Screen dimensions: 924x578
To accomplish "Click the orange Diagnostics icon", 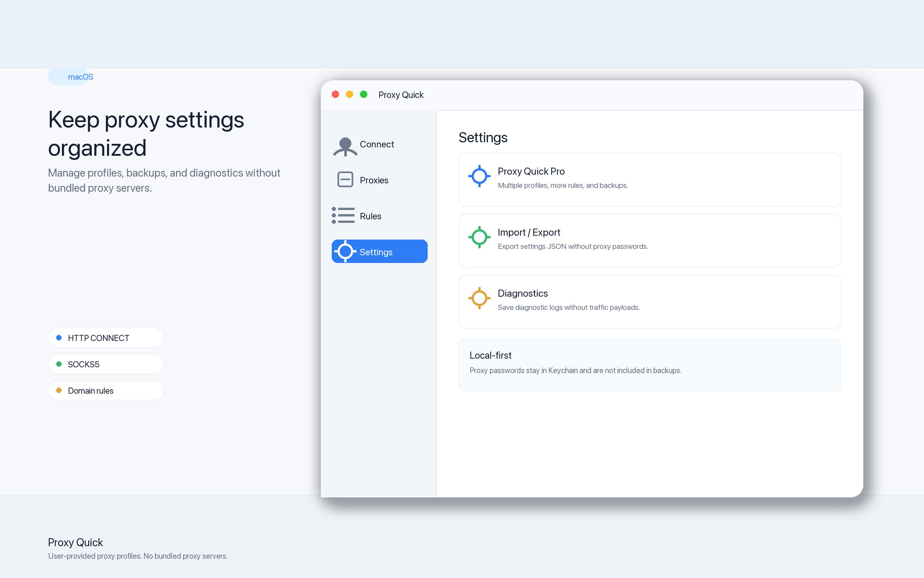I will click(479, 298).
